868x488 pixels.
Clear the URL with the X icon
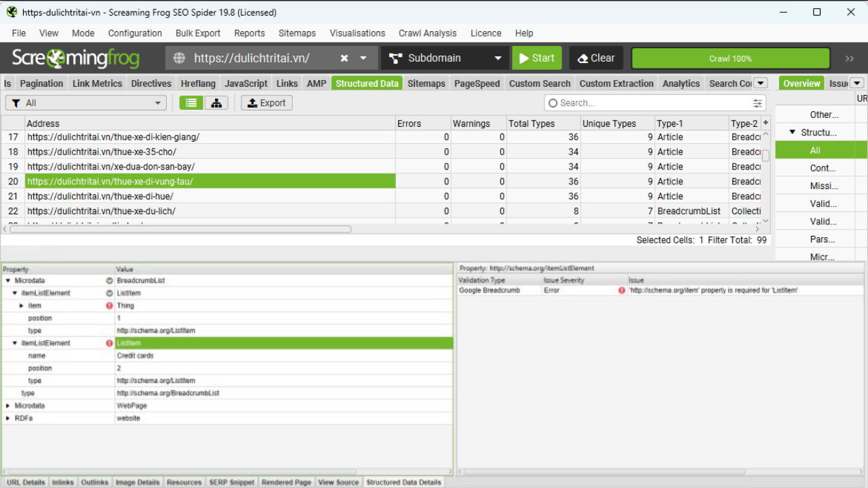pyautogui.click(x=344, y=58)
